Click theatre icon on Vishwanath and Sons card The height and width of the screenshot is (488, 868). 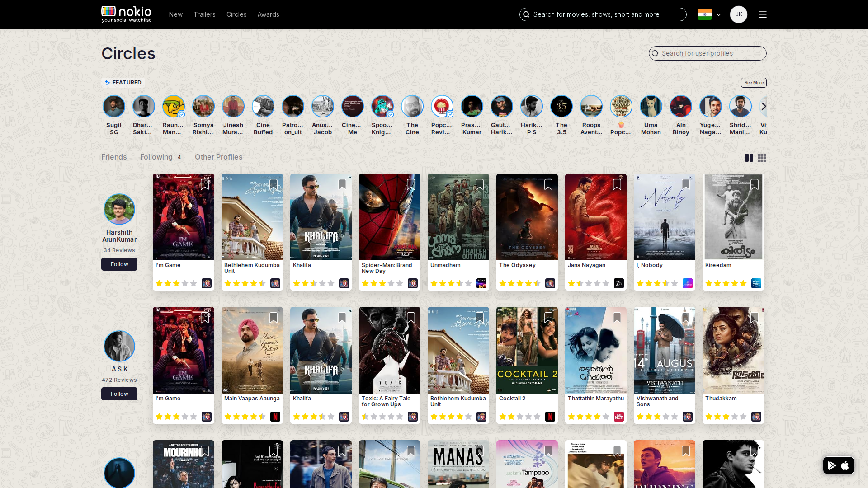[x=688, y=417]
